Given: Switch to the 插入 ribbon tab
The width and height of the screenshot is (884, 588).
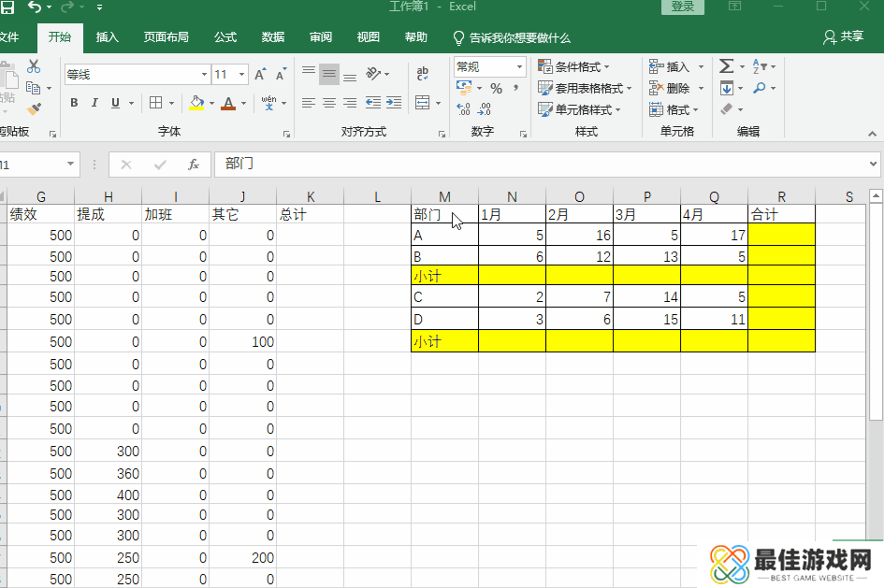Looking at the screenshot, I should tap(108, 37).
